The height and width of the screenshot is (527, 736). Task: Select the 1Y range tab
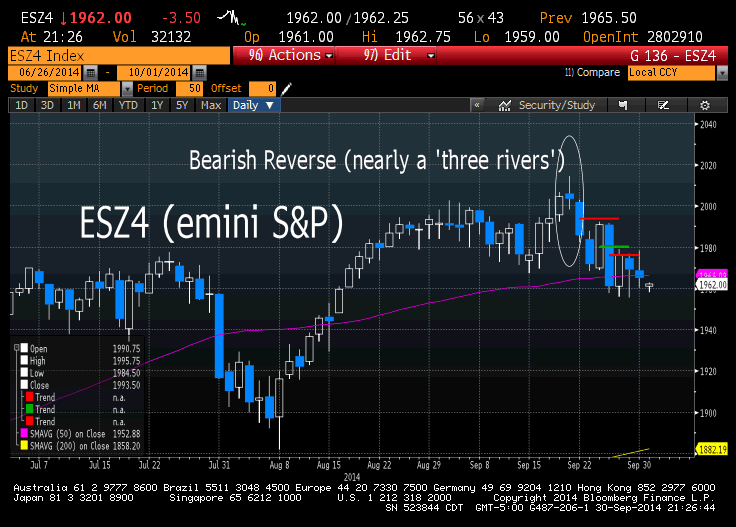(x=157, y=105)
